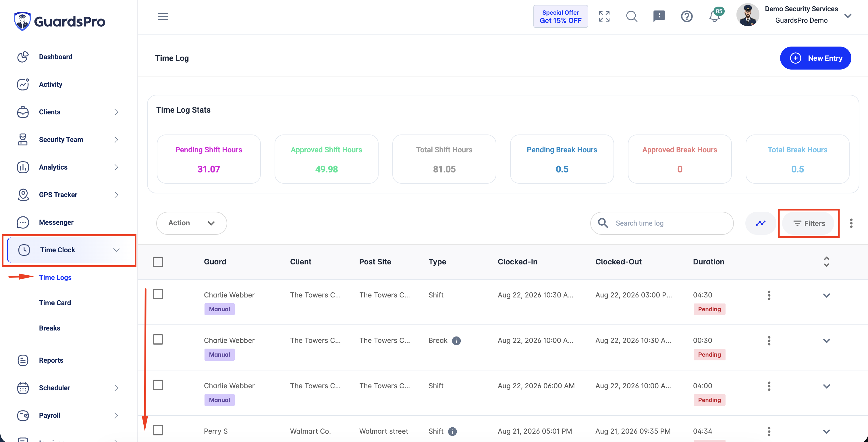Click the info icon next to Break type
868x442 pixels.
tap(456, 341)
